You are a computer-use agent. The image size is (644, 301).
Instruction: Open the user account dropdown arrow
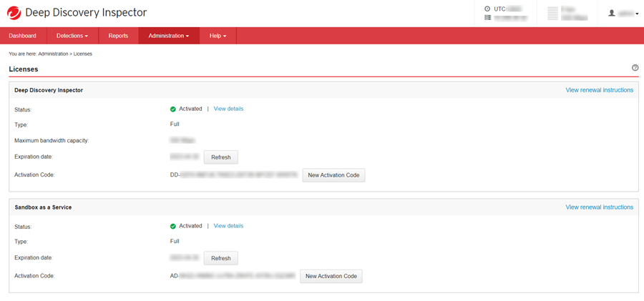tap(637, 14)
